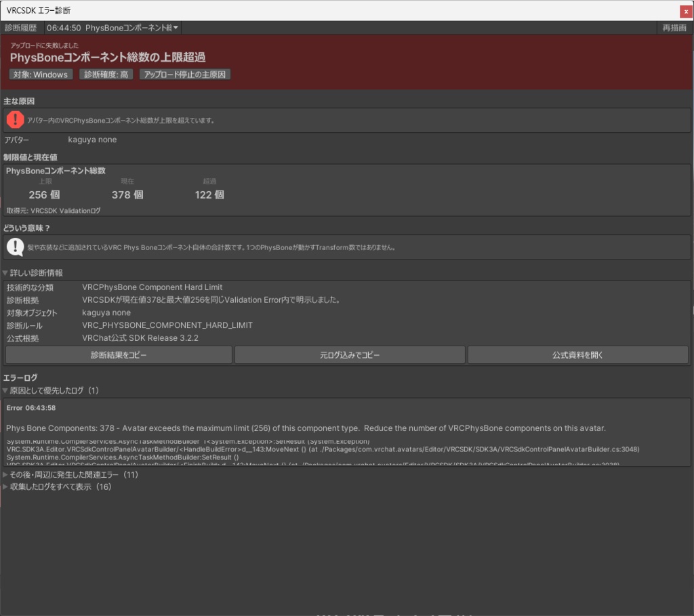Click the 診断根拠 row value text
Screen dimensions: 694x616
[211, 300]
